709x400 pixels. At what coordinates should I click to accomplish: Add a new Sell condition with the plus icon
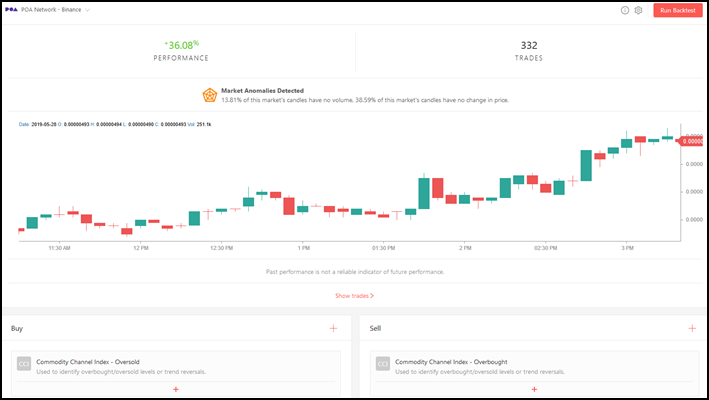(x=692, y=328)
